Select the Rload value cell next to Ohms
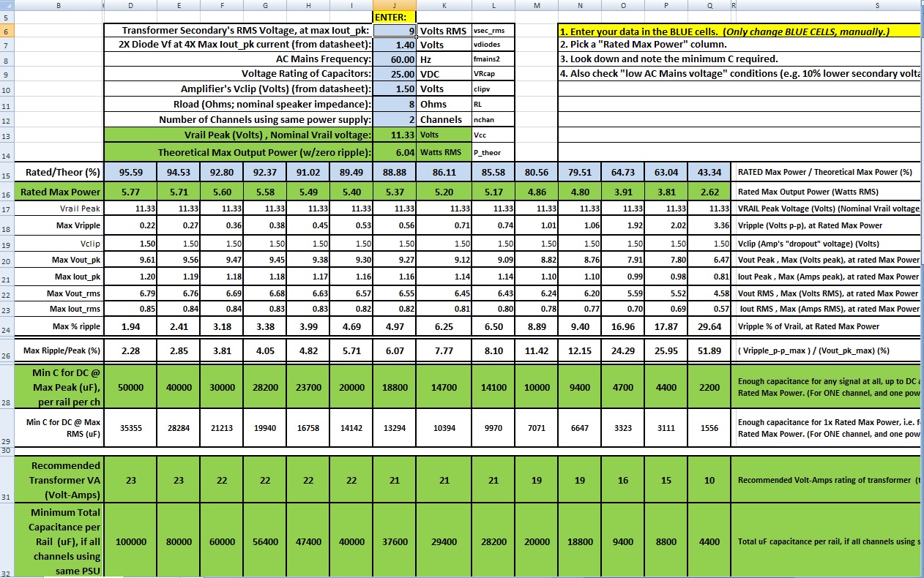The height and width of the screenshot is (578, 924). click(395, 104)
